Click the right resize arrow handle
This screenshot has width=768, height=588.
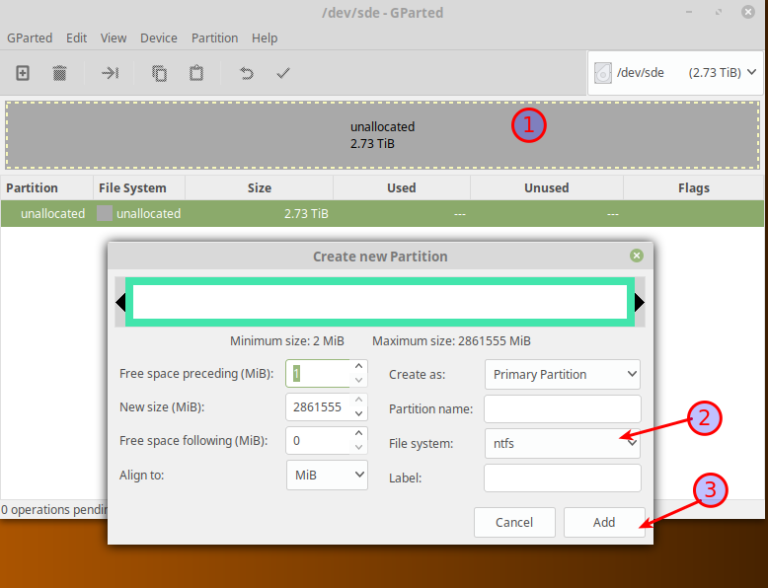(x=640, y=302)
